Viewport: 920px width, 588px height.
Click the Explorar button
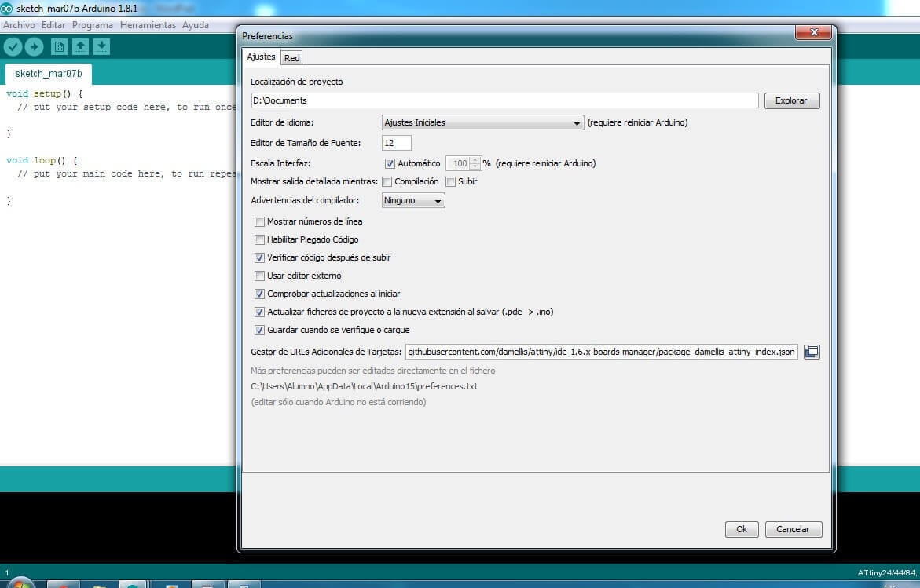point(791,100)
